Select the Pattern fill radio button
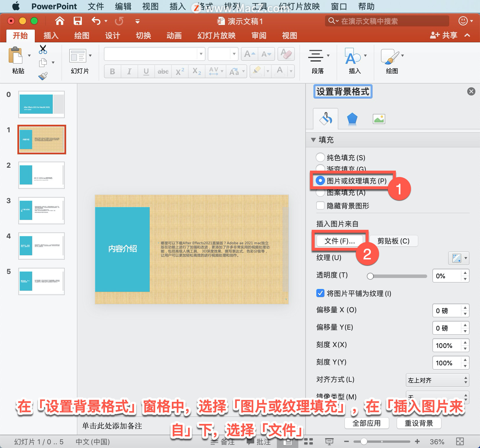 click(320, 193)
